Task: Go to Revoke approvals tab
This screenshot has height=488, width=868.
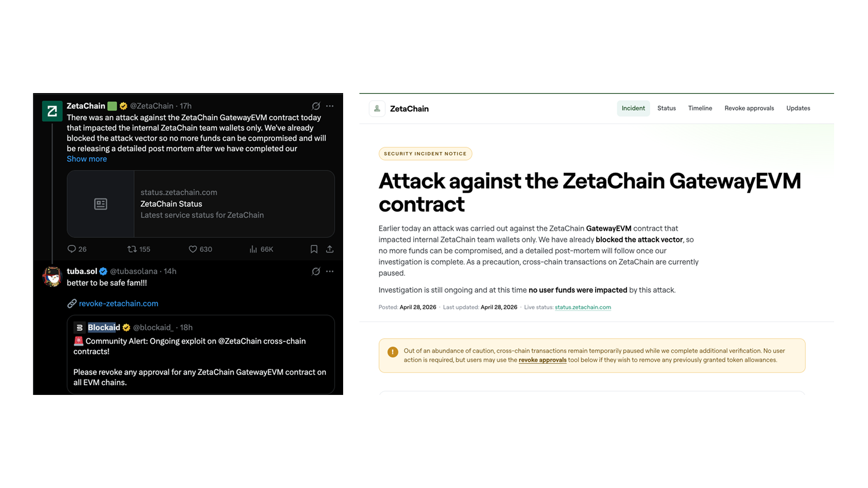Action: 749,108
